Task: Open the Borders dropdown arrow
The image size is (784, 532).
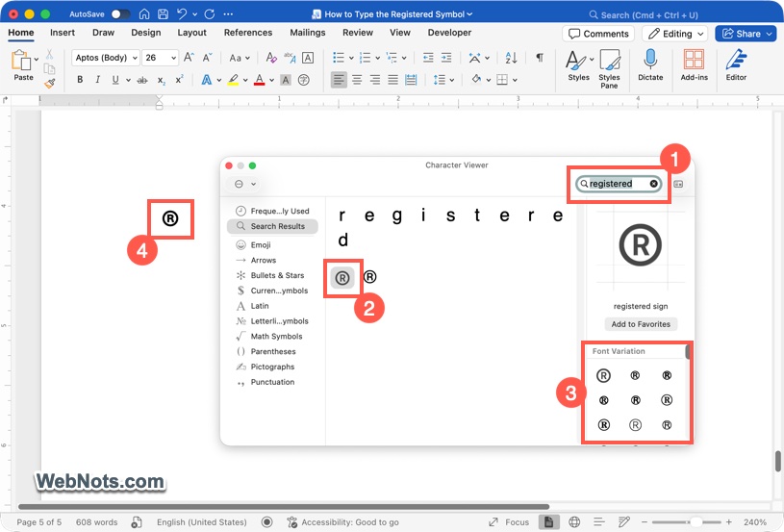Action: click(515, 80)
